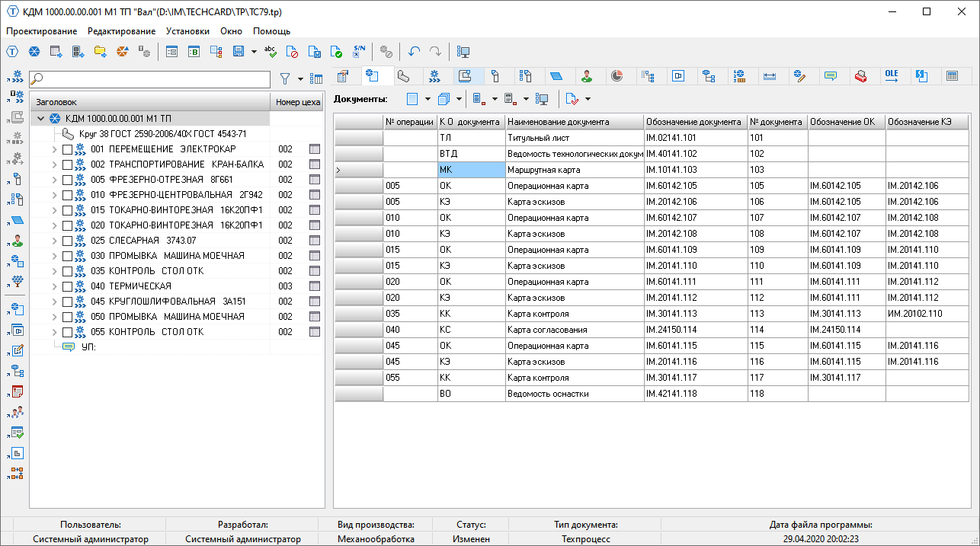The width and height of the screenshot is (980, 546).
Task: Tick checkbox for 005 ФРЕЗЕРНО-ОТРЕЗНАЯ operation
Action: (x=67, y=180)
